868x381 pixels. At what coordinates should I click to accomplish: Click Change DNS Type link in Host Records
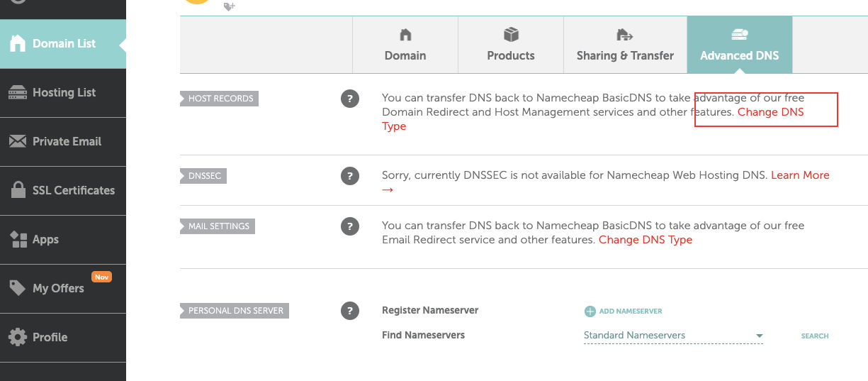click(x=771, y=112)
